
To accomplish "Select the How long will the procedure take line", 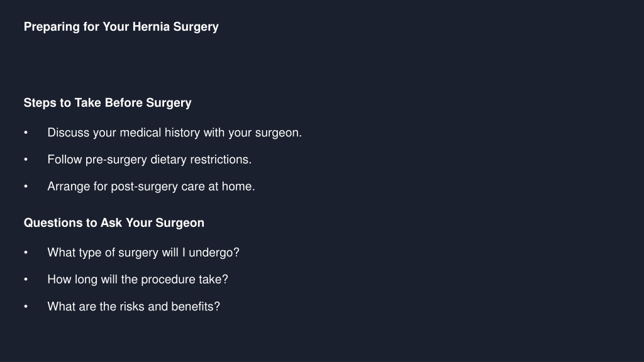I will (138, 280).
